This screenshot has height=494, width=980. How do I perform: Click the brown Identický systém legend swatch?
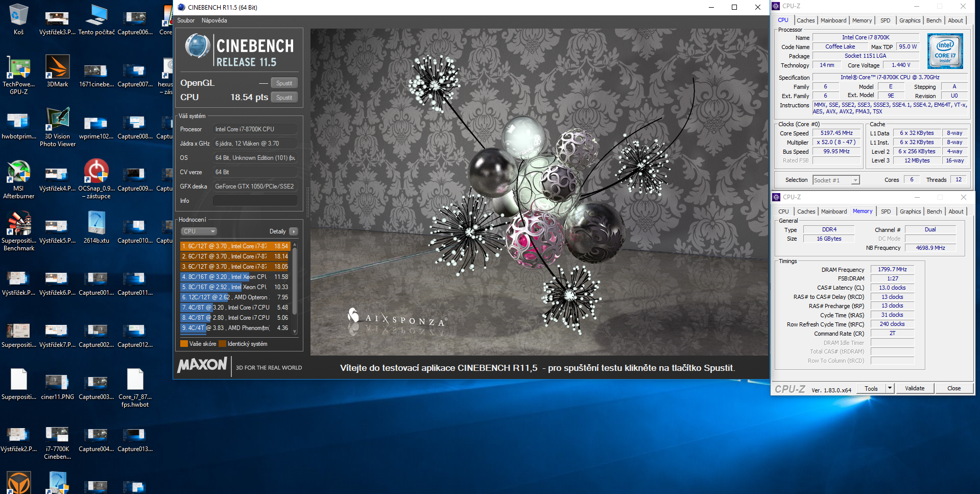222,344
